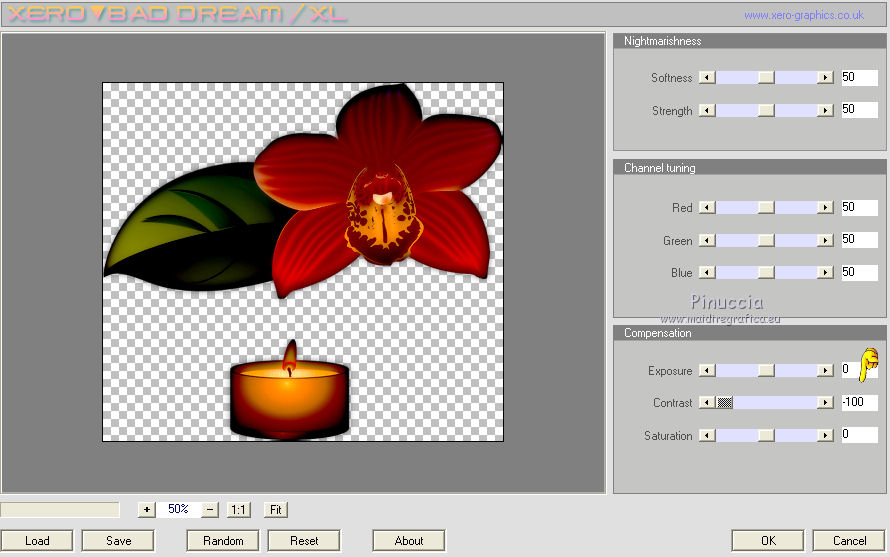The height and width of the screenshot is (557, 890).
Task: Click the zoom in plus button
Action: [147, 509]
